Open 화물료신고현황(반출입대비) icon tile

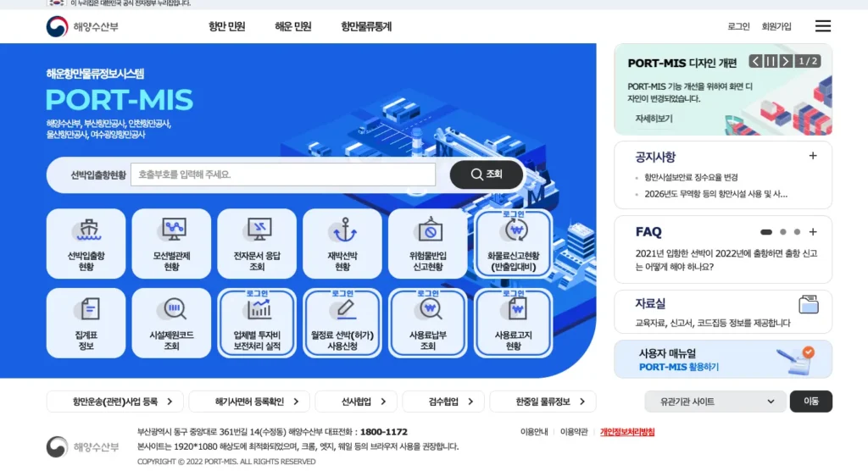513,243
